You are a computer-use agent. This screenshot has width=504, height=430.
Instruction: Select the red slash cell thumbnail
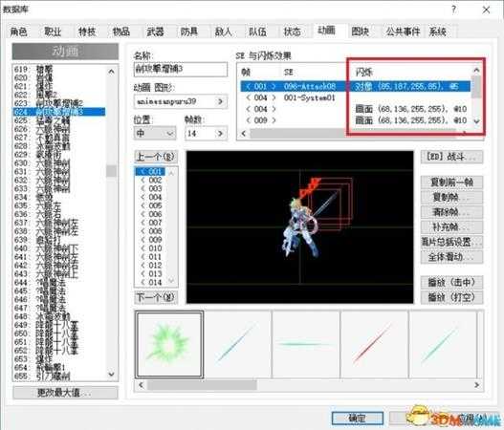(x=374, y=345)
